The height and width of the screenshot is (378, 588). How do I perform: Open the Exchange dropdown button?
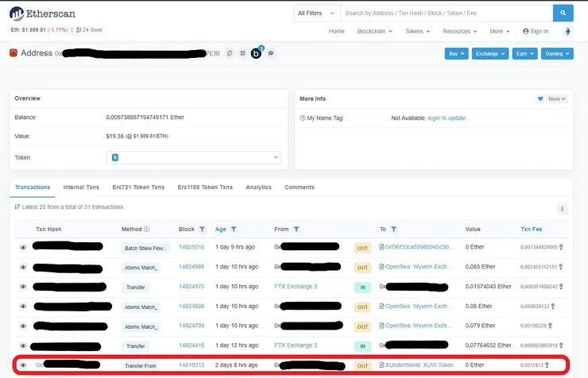pyautogui.click(x=490, y=53)
